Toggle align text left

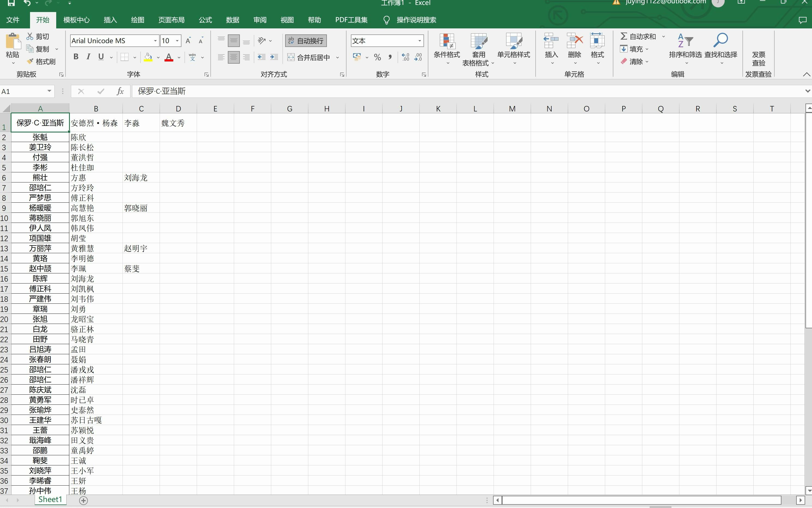coord(221,57)
